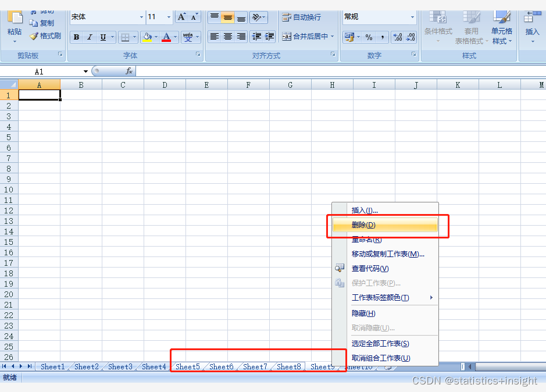Switch to Sheet3 tab
This screenshot has height=392, width=546.
[x=120, y=366]
